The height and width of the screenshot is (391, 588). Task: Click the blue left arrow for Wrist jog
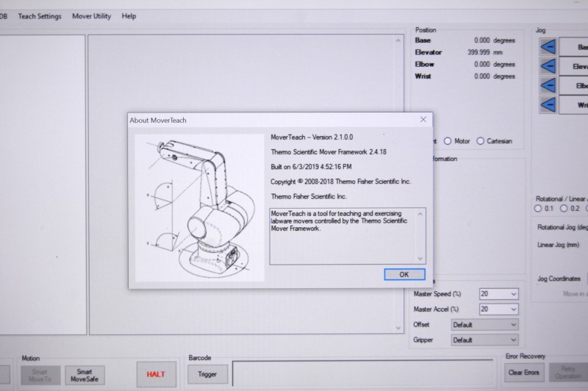tap(548, 104)
